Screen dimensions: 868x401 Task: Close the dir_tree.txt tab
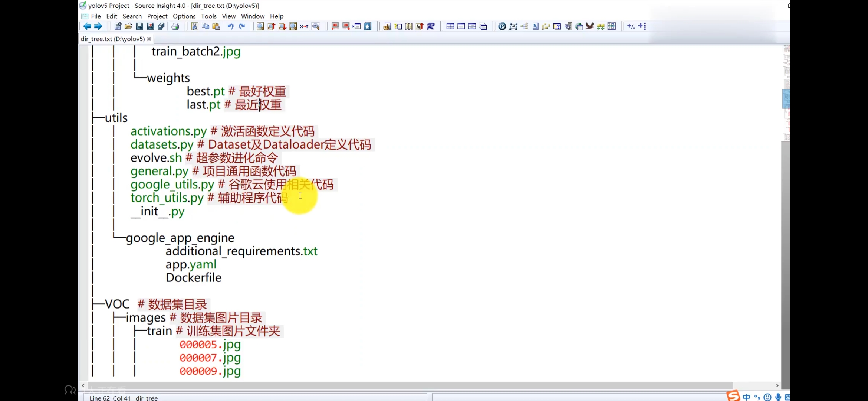coord(149,39)
